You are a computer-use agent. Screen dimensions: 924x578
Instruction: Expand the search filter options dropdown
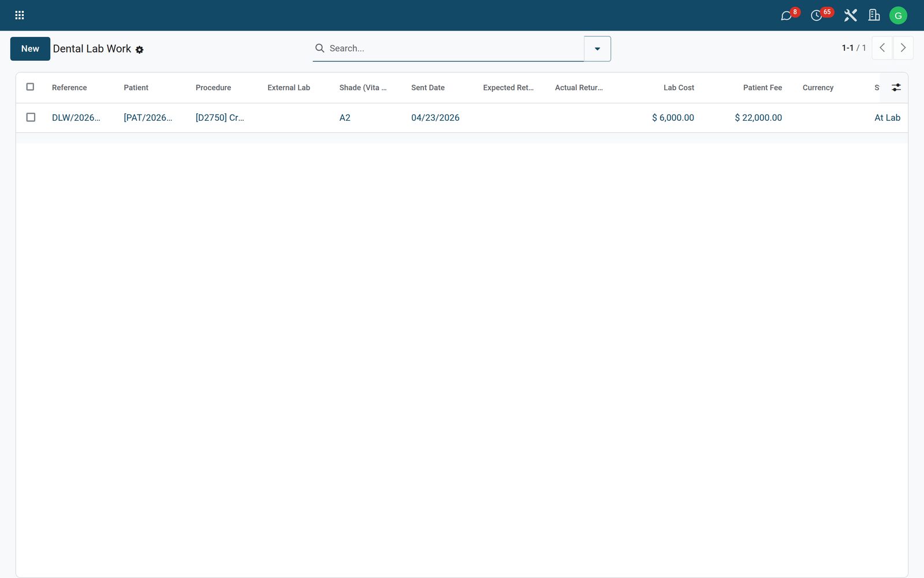coord(597,49)
